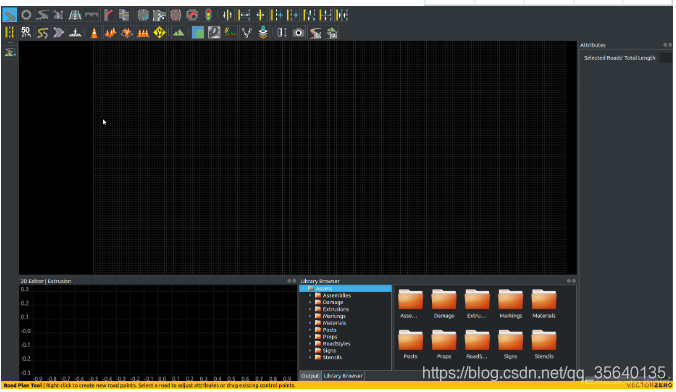Expand the RoadStyles tree node arrow
The width and height of the screenshot is (676, 392).
310,344
